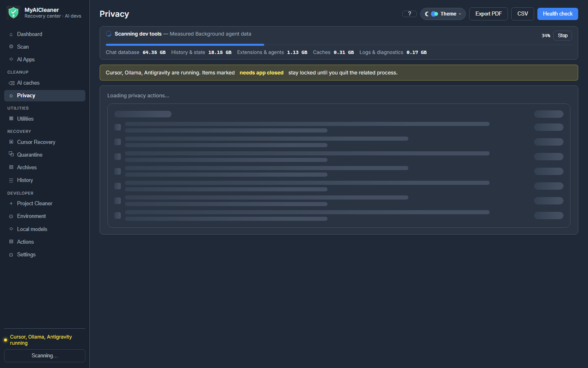Image resolution: width=588 pixels, height=368 pixels.
Task: Click the CSV export button
Action: click(523, 14)
